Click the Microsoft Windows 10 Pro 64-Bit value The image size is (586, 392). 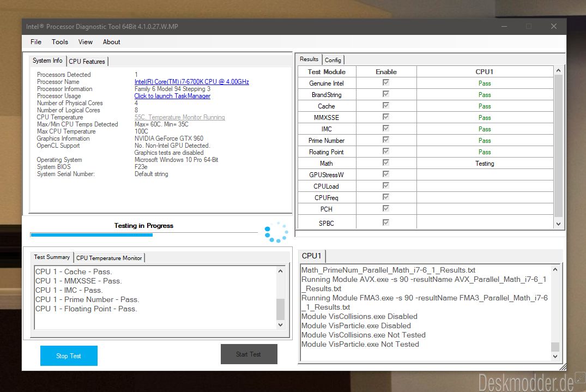(177, 160)
